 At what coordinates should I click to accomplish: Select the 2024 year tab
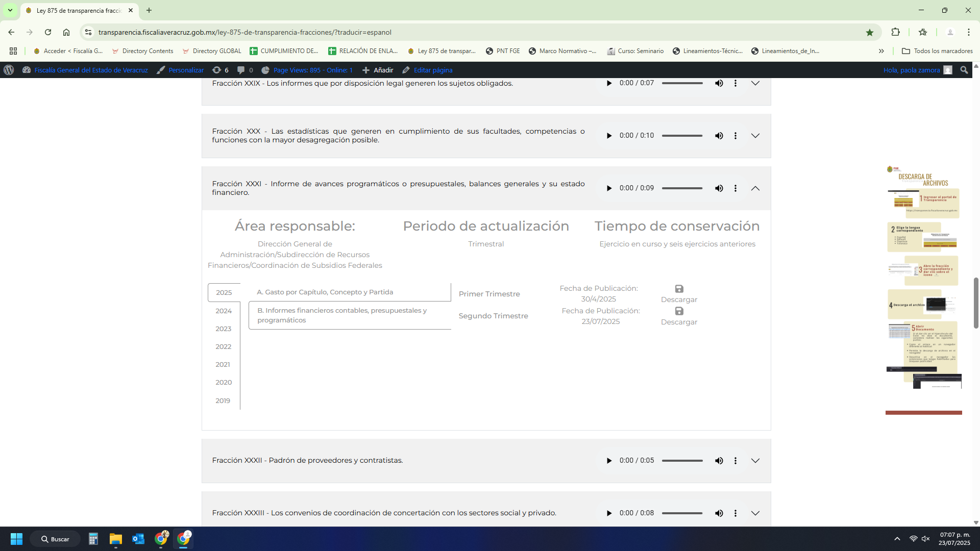point(224,311)
